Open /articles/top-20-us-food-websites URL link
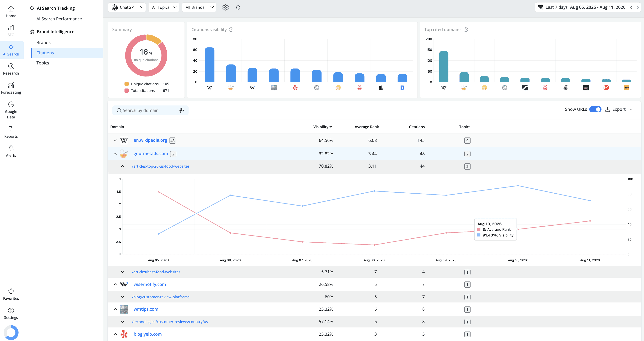Screen dimensions: 644x341 161,166
